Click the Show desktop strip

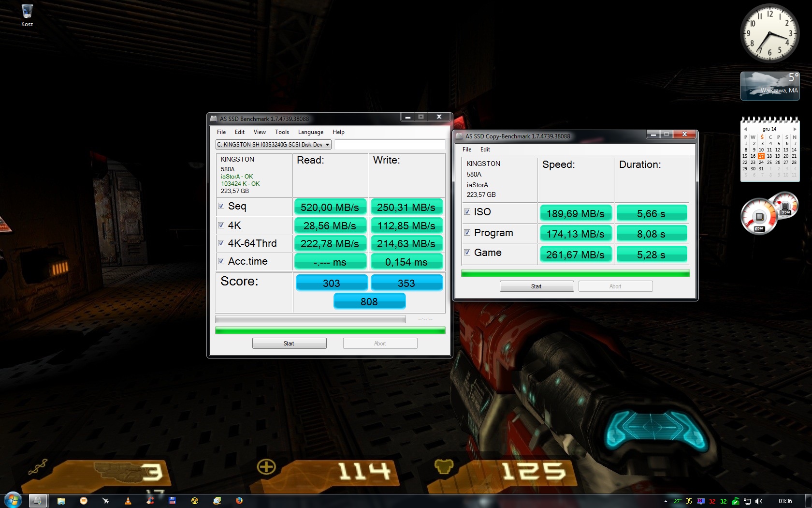(x=808, y=501)
